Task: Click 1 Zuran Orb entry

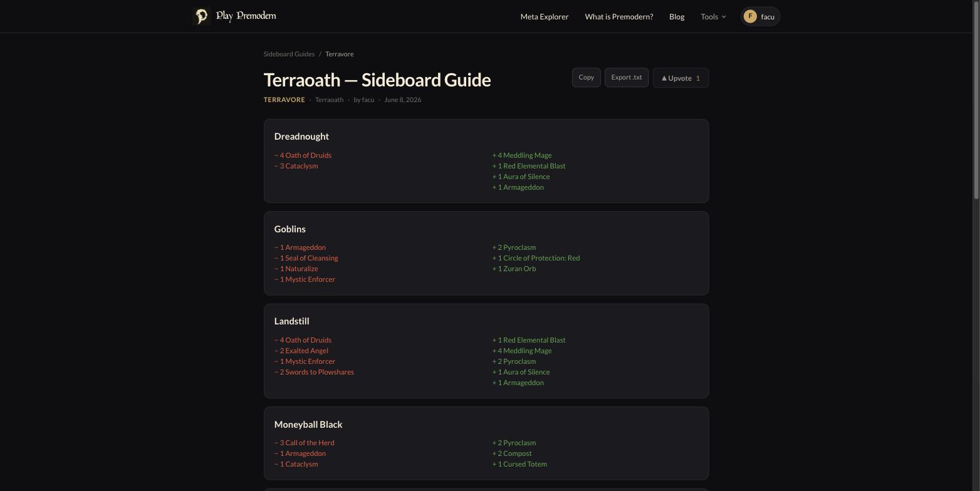Action: click(x=514, y=269)
